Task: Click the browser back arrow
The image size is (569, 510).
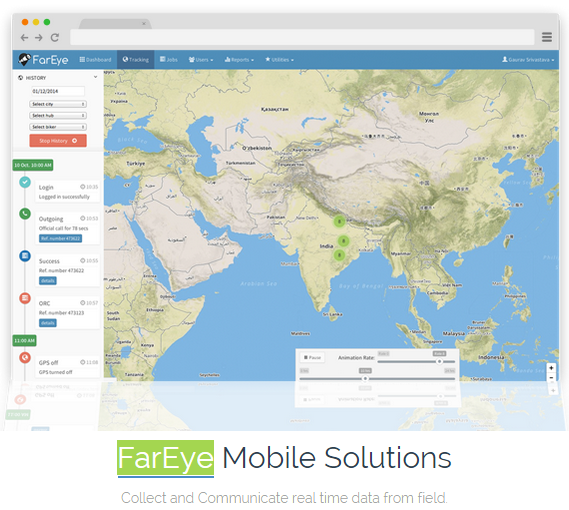Action: (x=24, y=37)
